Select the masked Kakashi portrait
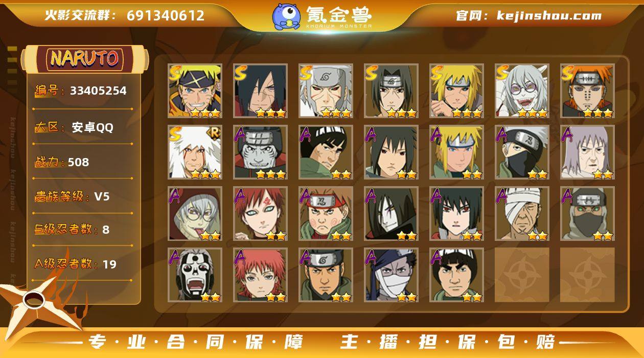 522,152
